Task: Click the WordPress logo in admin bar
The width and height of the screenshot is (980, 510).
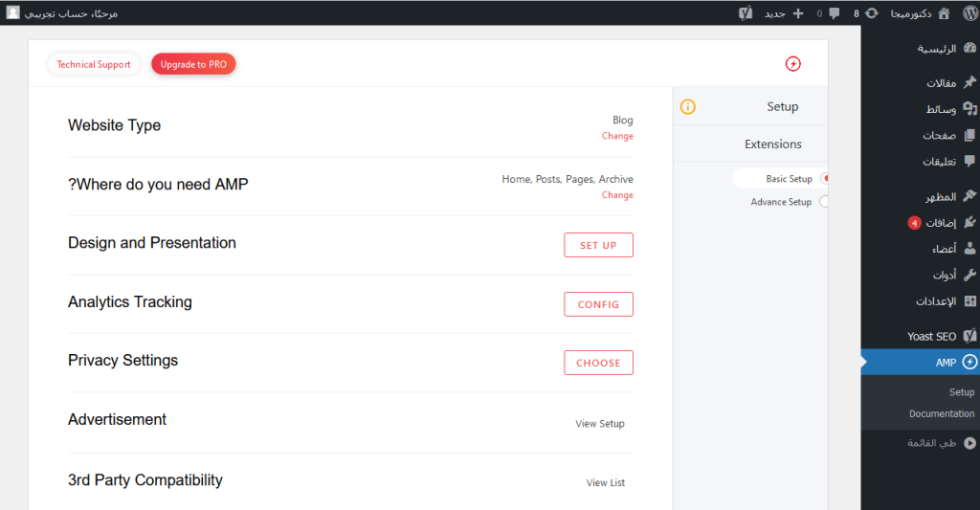Action: 967,13
